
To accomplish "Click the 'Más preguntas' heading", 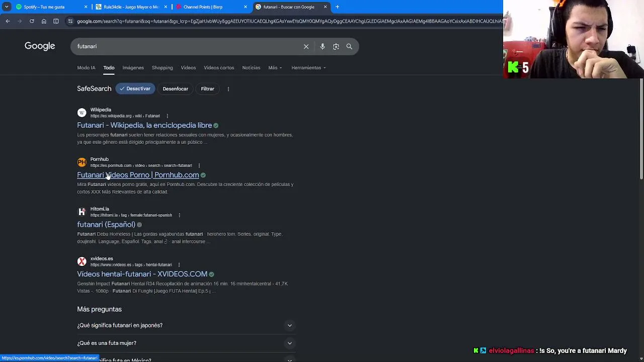I will (99, 309).
